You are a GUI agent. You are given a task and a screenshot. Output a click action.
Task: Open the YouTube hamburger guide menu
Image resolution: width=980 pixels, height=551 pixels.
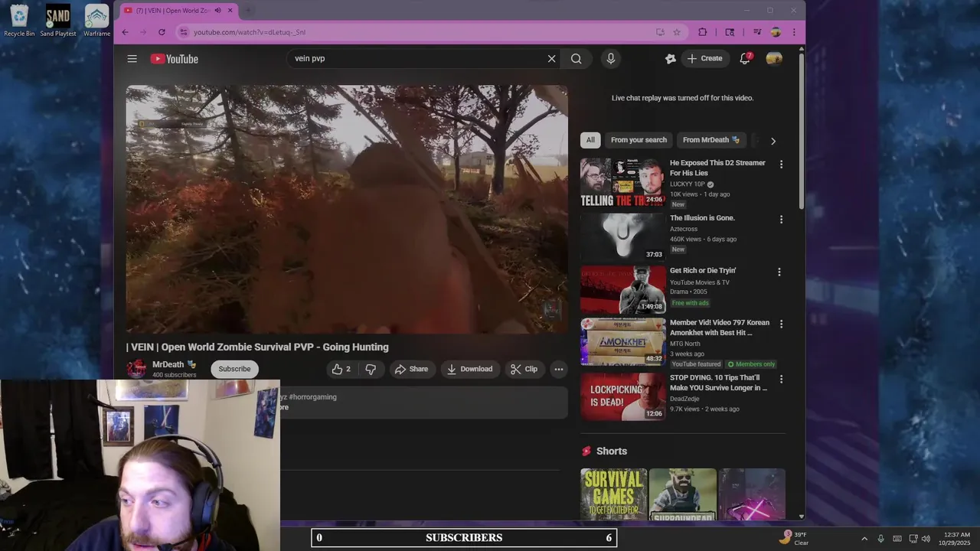pyautogui.click(x=132, y=59)
